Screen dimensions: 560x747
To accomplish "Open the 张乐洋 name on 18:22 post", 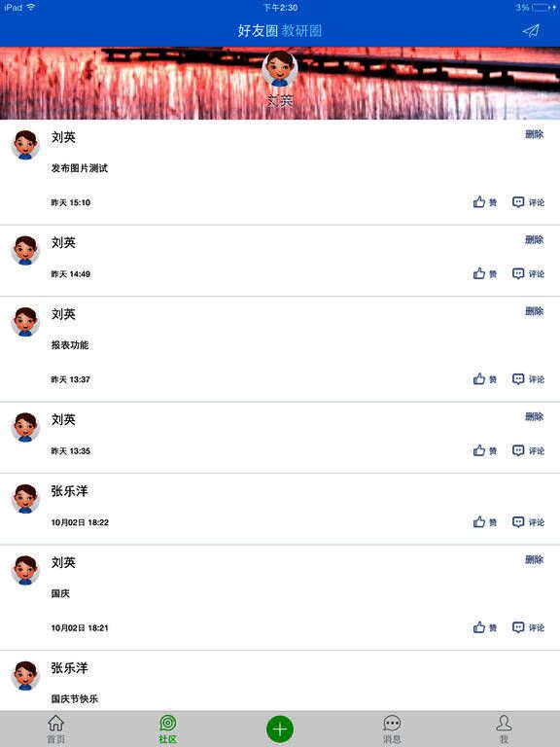I will click(70, 491).
